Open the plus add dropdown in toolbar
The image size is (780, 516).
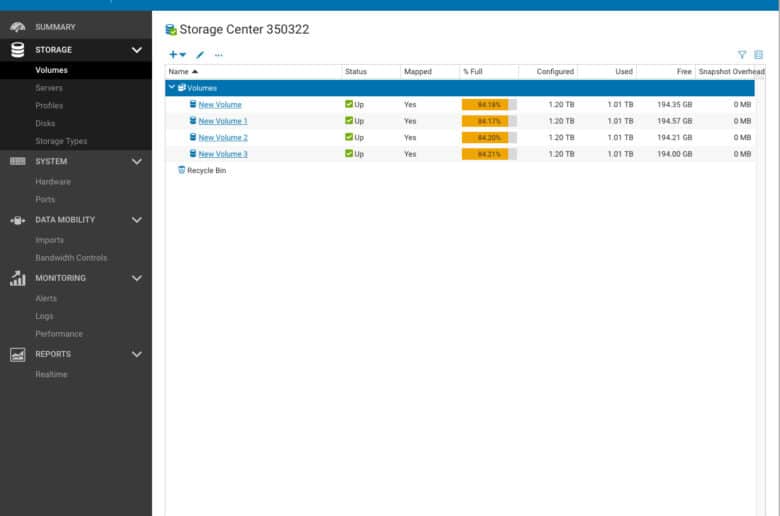pyautogui.click(x=178, y=55)
